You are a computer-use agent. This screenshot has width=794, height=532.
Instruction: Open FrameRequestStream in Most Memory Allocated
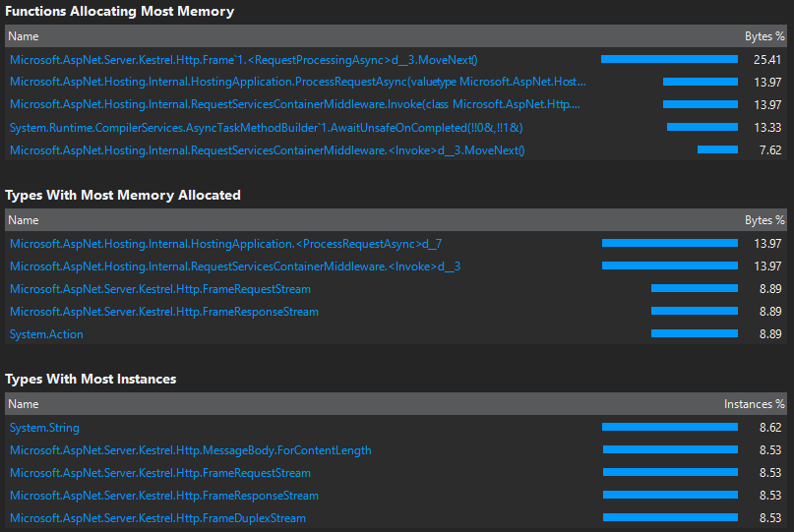tap(160, 289)
